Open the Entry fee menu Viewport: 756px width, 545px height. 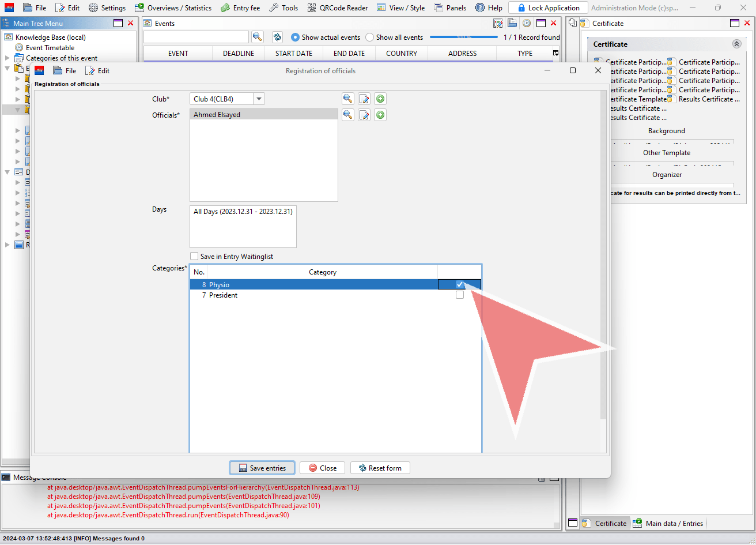click(x=240, y=7)
